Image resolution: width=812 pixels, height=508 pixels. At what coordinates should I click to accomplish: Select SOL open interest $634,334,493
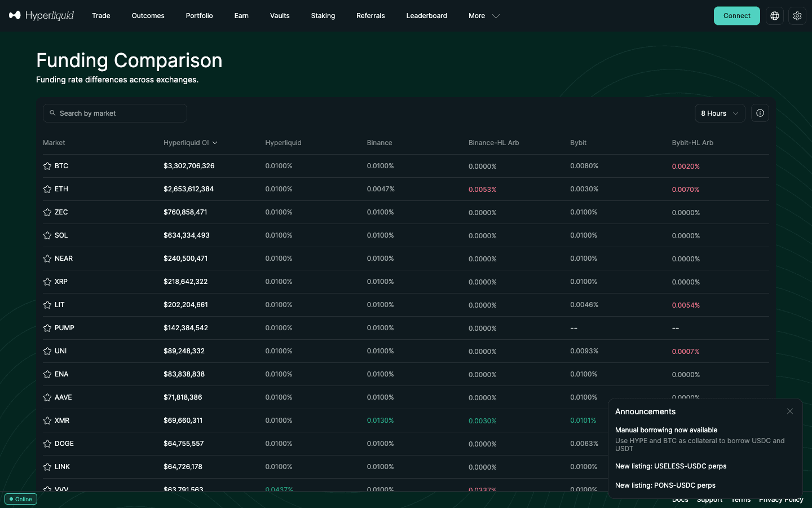coord(187,235)
